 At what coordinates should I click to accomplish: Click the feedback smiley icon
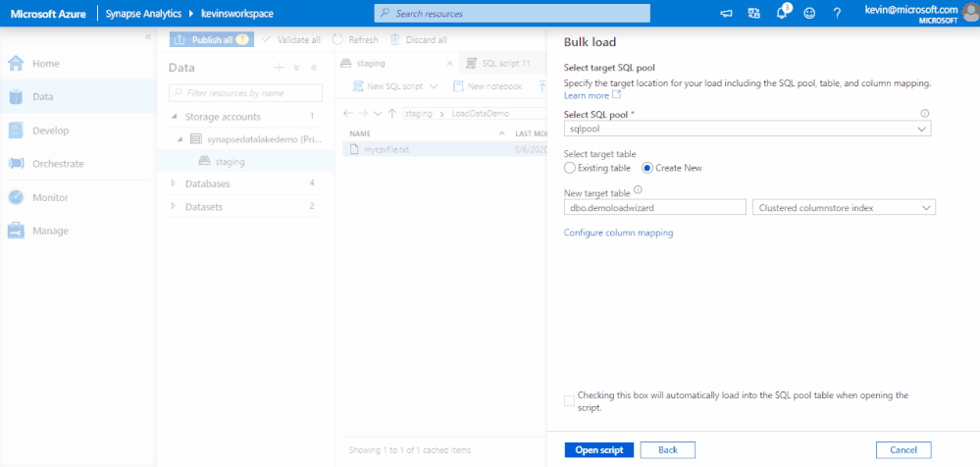tap(809, 13)
